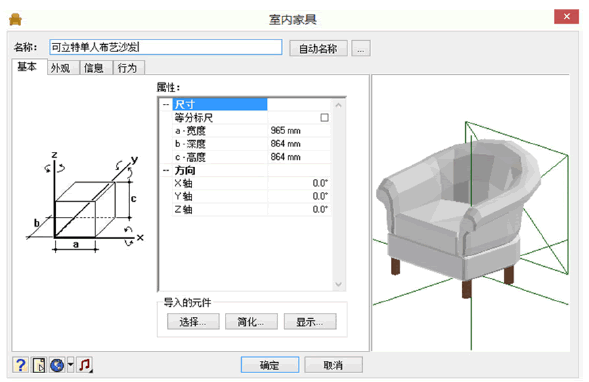The height and width of the screenshot is (382, 589).
Task: Open the dropdown arrow beside the globe icon
Action: (71, 365)
